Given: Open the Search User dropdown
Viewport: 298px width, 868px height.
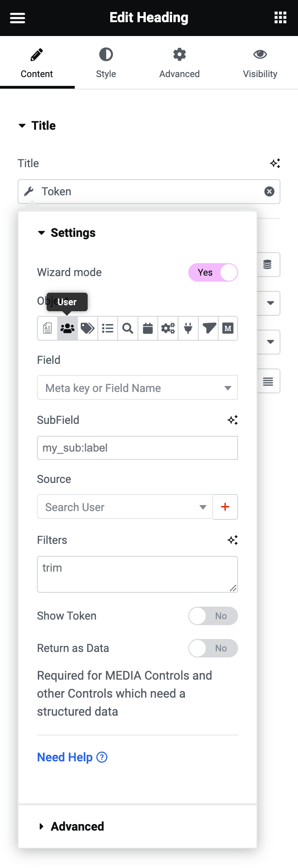Looking at the screenshot, I should pos(125,507).
